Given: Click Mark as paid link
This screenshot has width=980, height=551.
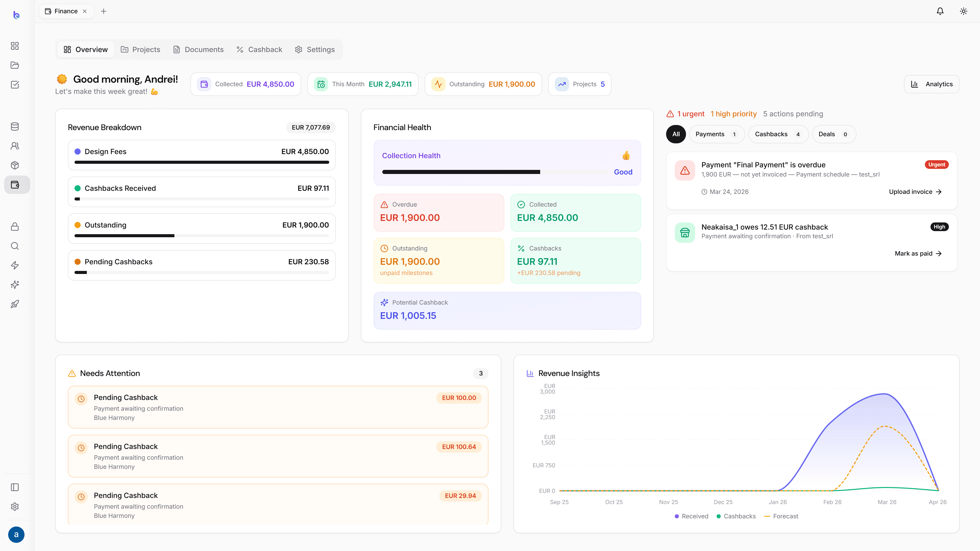Looking at the screenshot, I should tap(918, 253).
